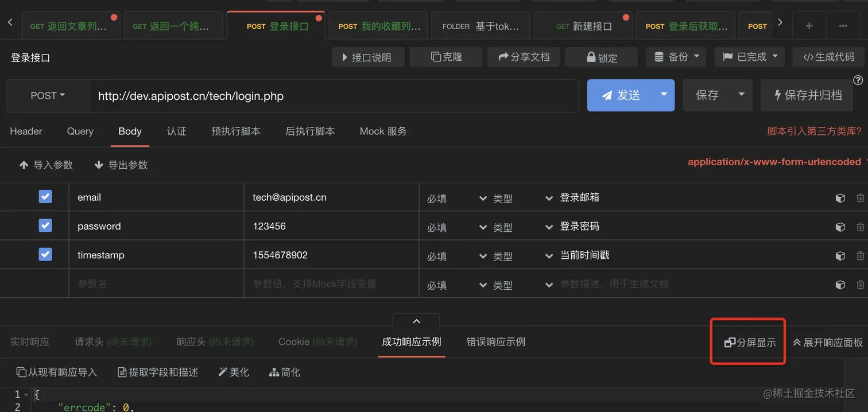Click 分屏显示 split screen button
868x412 pixels.
point(750,343)
